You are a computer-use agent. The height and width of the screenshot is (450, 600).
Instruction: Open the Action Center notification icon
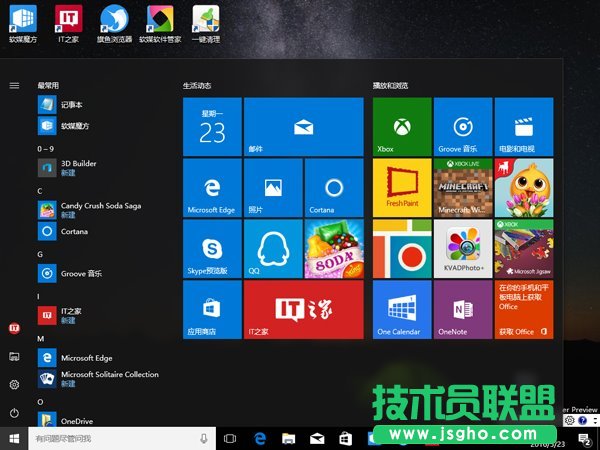point(584,439)
